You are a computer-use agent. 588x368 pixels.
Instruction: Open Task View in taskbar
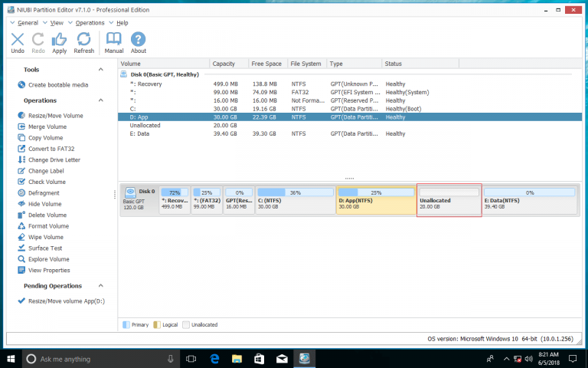click(191, 359)
